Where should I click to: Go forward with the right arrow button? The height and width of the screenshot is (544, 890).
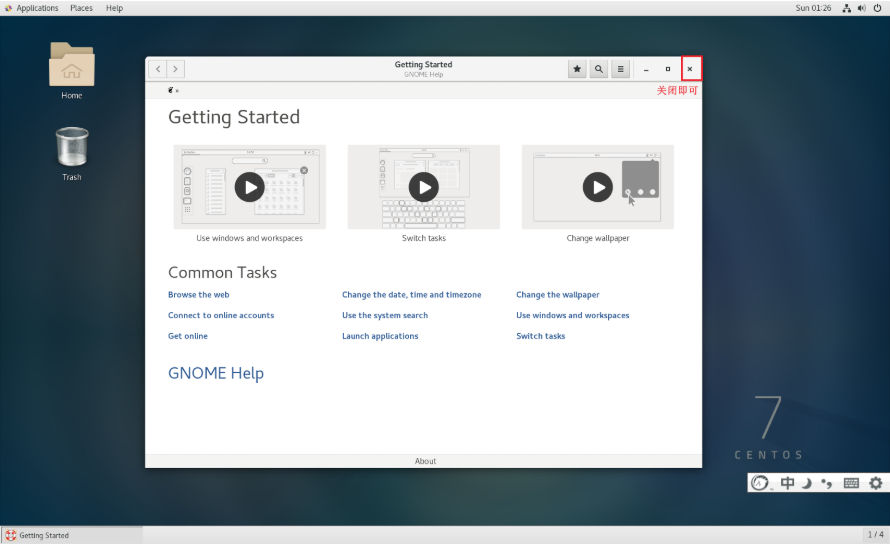coord(175,69)
